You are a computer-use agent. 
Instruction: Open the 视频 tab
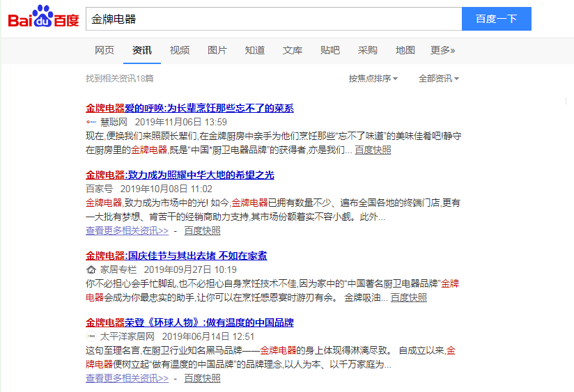click(180, 50)
